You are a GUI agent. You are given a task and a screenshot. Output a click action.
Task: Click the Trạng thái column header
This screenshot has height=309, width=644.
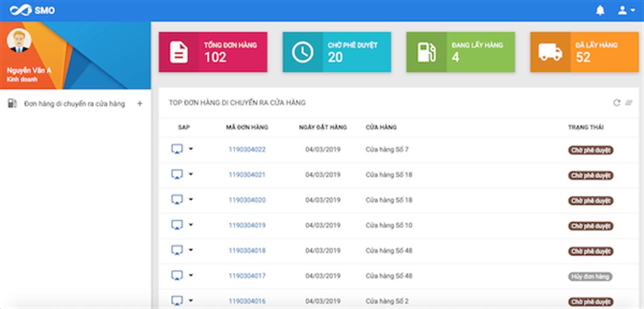click(586, 127)
